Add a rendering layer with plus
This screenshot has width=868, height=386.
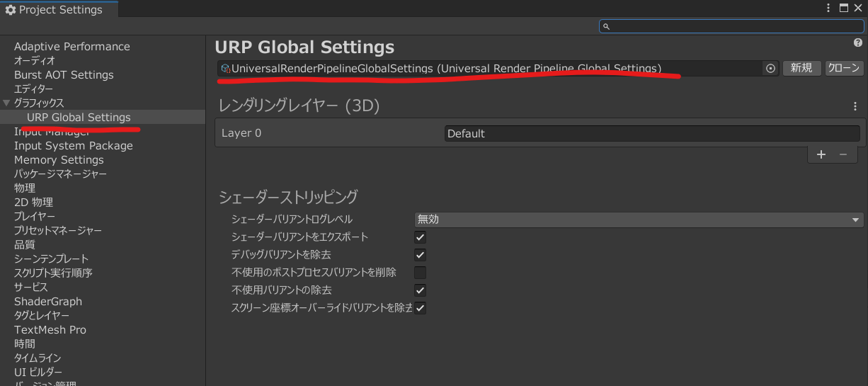coord(821,154)
